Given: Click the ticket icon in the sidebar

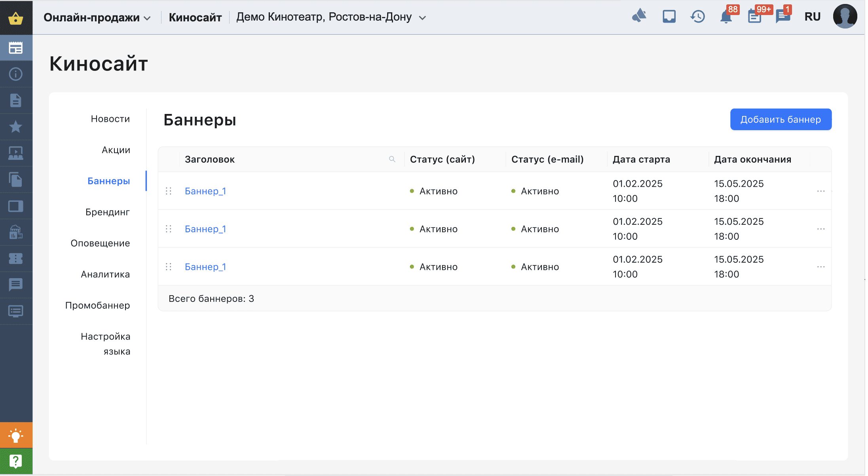Looking at the screenshot, I should click(16, 258).
